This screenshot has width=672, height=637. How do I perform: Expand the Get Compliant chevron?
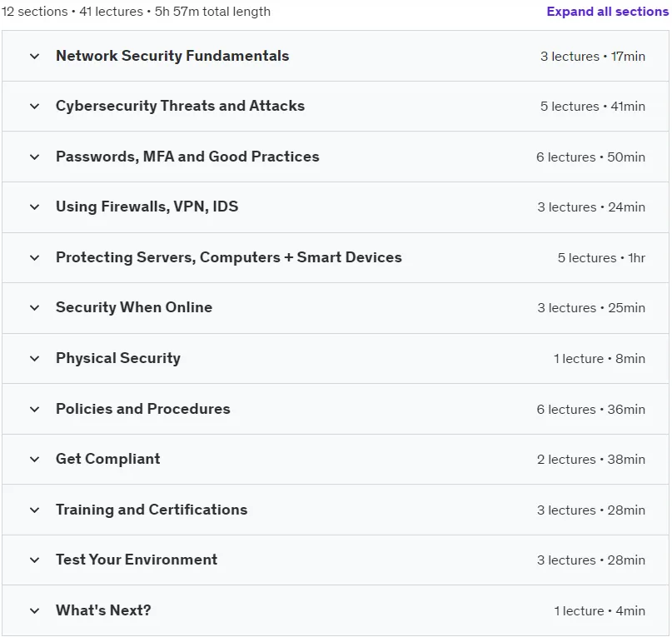[x=35, y=459]
